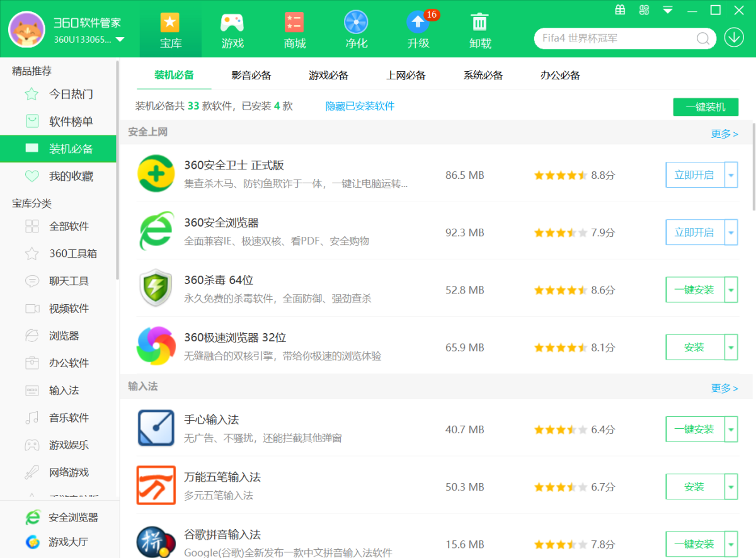Image resolution: width=756 pixels, height=558 pixels.
Task: Toggle 隐藏已安装软件 filter
Action: coord(360,106)
